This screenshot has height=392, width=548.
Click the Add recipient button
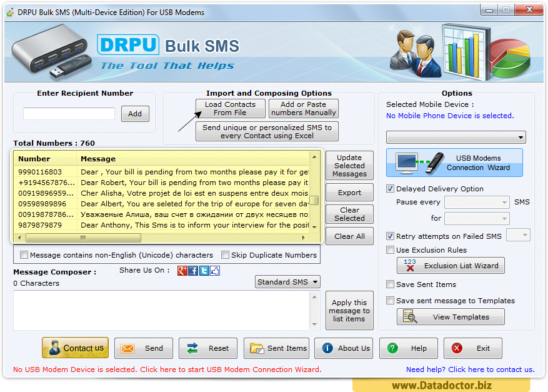click(135, 114)
